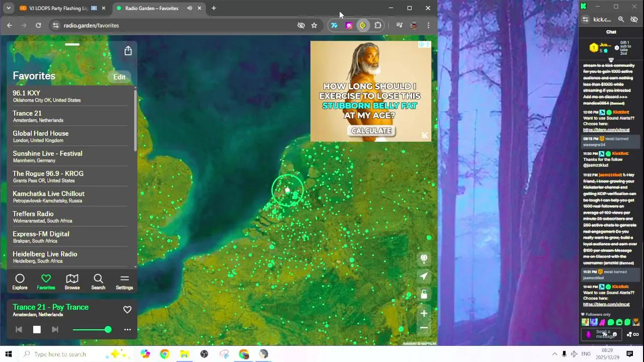Open the media controls music icon
644x362 pixels.
399,25
